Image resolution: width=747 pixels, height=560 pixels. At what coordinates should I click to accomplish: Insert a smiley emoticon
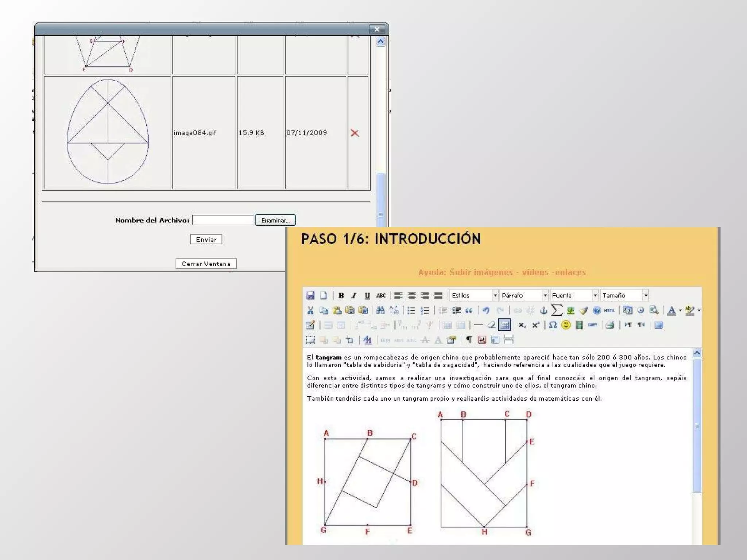566,325
